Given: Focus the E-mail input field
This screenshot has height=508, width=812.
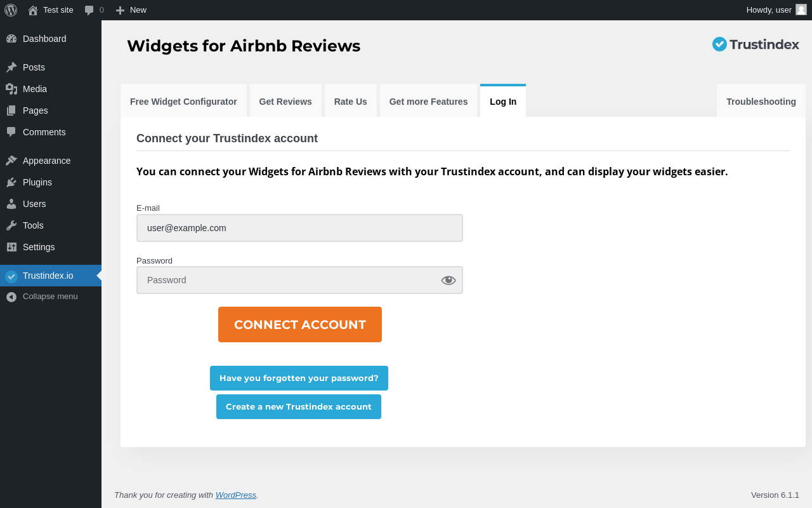Looking at the screenshot, I should [x=299, y=228].
